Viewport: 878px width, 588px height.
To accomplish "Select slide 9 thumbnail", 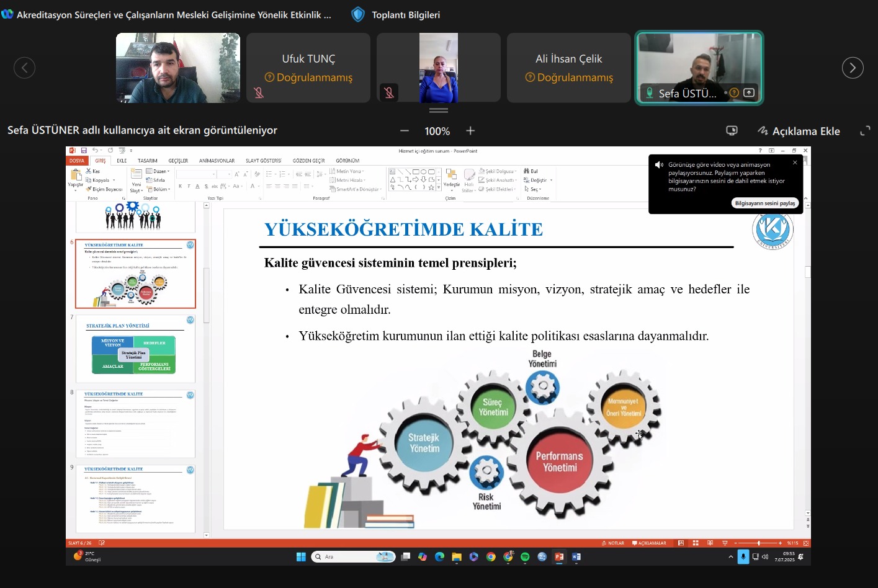I will [135, 499].
